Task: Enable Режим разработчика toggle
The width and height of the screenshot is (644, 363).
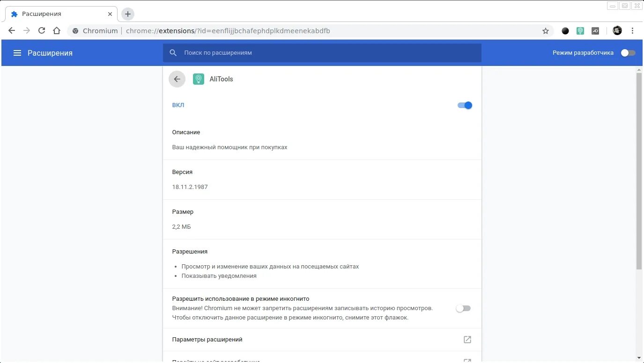Action: tap(628, 53)
